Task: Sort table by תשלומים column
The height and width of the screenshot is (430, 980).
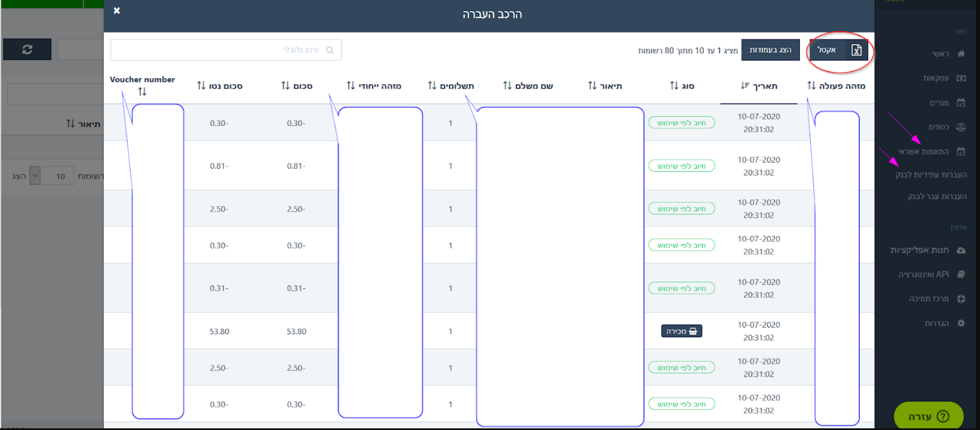Action: click(x=451, y=85)
